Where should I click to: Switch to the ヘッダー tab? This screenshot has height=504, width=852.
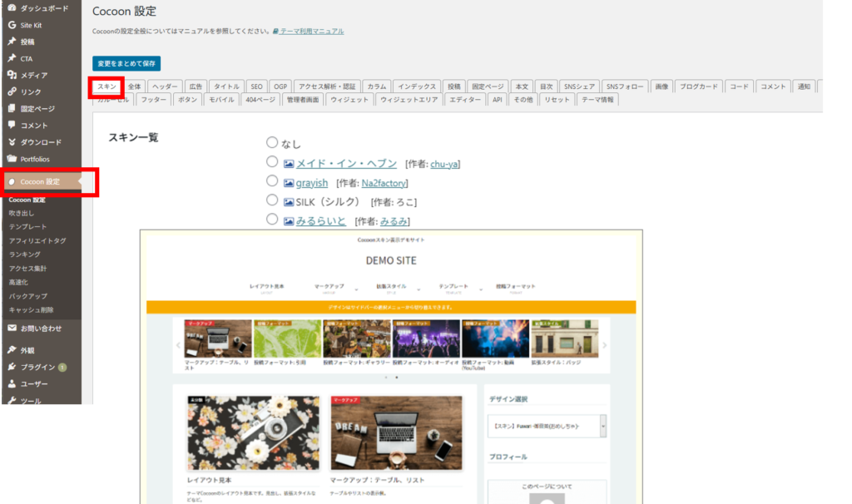point(165,86)
